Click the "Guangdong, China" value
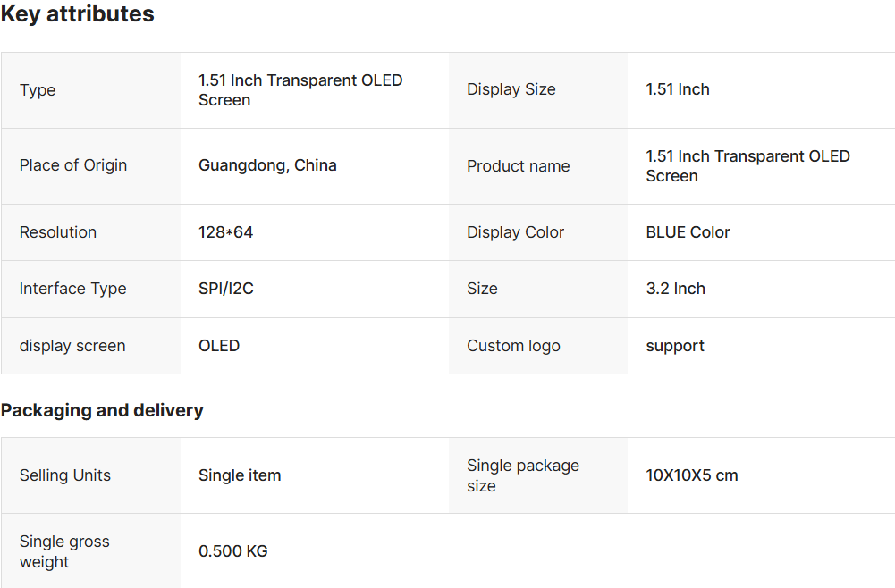The image size is (895, 588). 267,165
